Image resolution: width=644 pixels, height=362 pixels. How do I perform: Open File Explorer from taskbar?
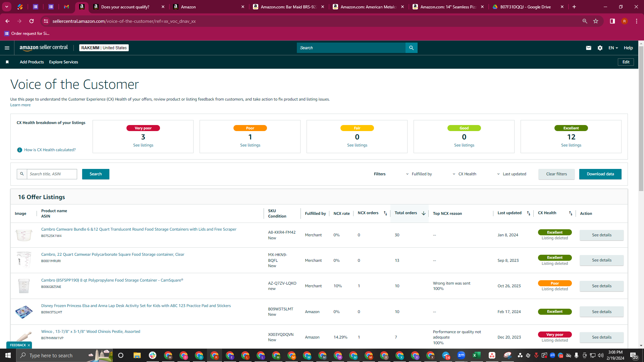point(137,355)
